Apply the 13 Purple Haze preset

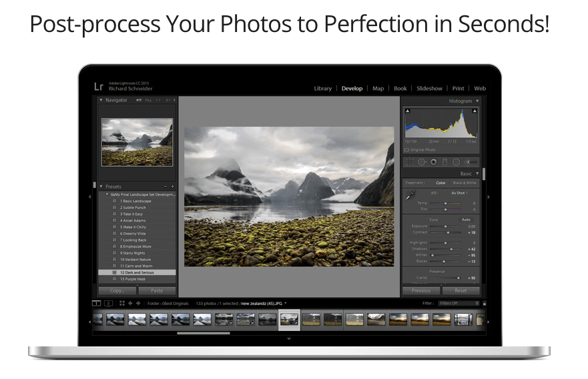click(x=137, y=279)
